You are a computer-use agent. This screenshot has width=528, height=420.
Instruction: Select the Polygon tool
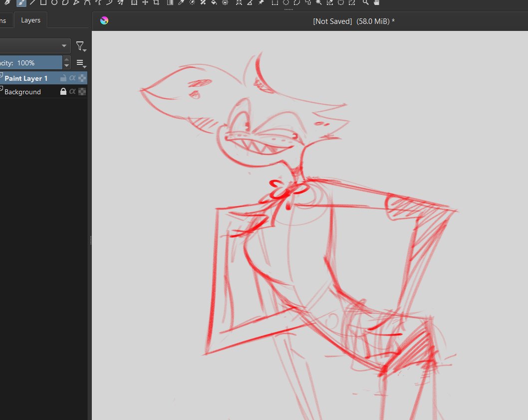point(65,2)
